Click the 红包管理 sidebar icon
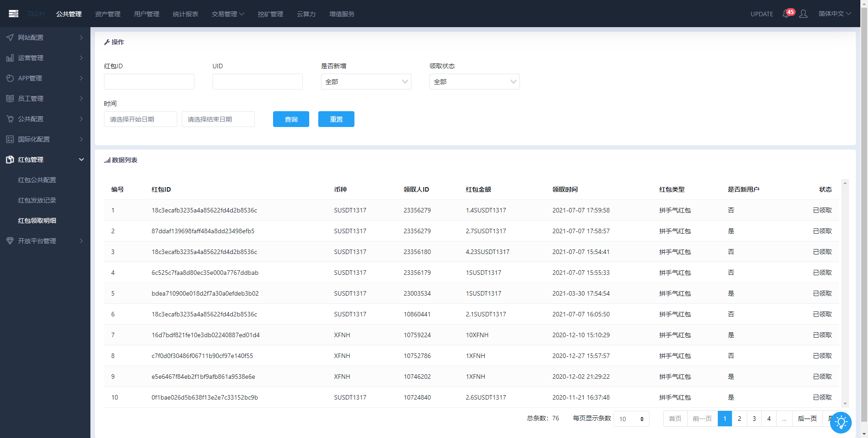The height and width of the screenshot is (438, 868). pyautogui.click(x=10, y=160)
